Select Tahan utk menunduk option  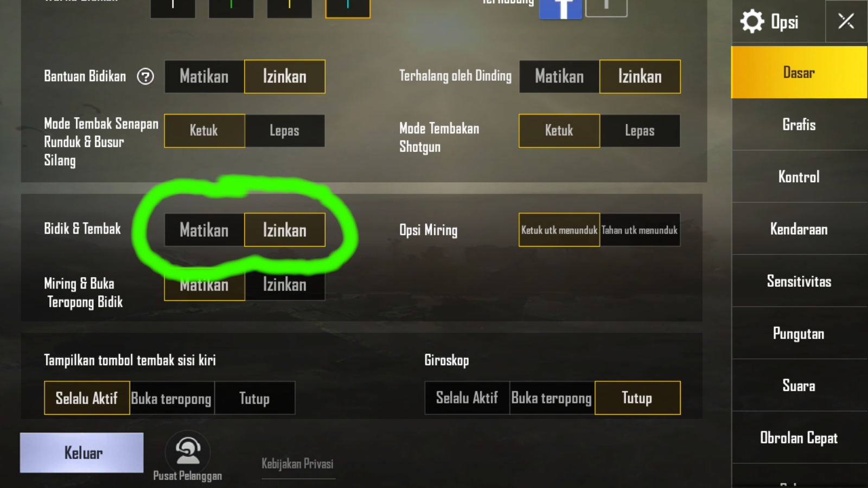[640, 230]
